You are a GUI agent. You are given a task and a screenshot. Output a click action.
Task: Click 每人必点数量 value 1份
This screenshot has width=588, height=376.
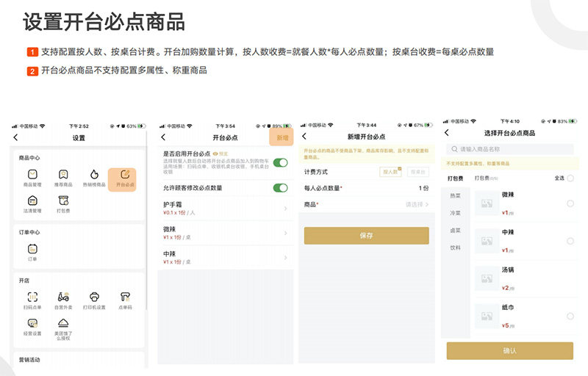(424, 188)
